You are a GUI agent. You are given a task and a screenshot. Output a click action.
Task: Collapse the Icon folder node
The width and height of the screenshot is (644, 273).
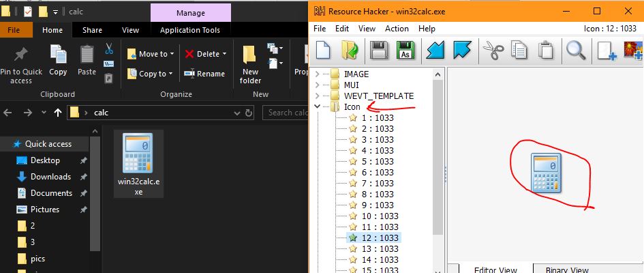tap(317, 107)
